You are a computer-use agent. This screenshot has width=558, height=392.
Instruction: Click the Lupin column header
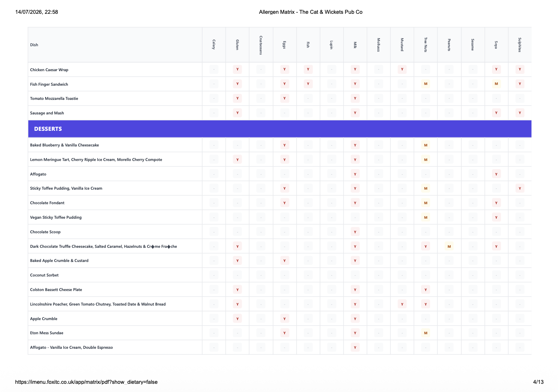pos(331,45)
